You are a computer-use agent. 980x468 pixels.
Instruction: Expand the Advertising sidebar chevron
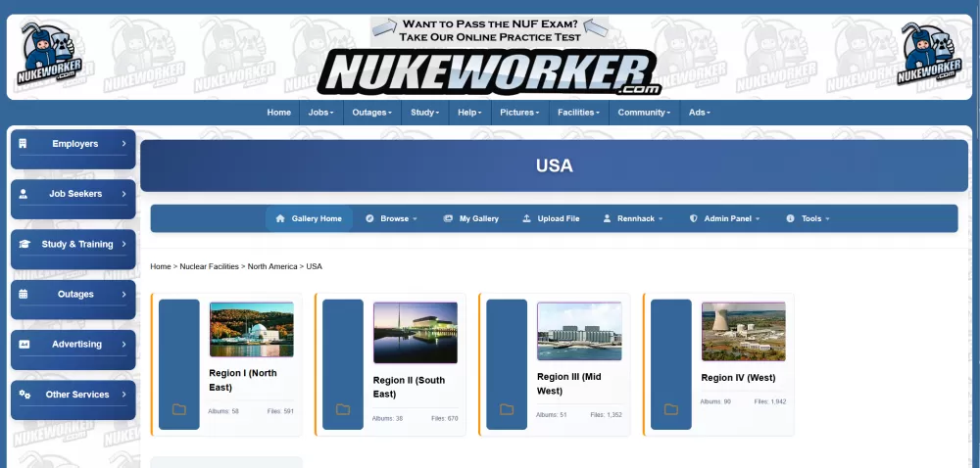pyautogui.click(x=123, y=344)
